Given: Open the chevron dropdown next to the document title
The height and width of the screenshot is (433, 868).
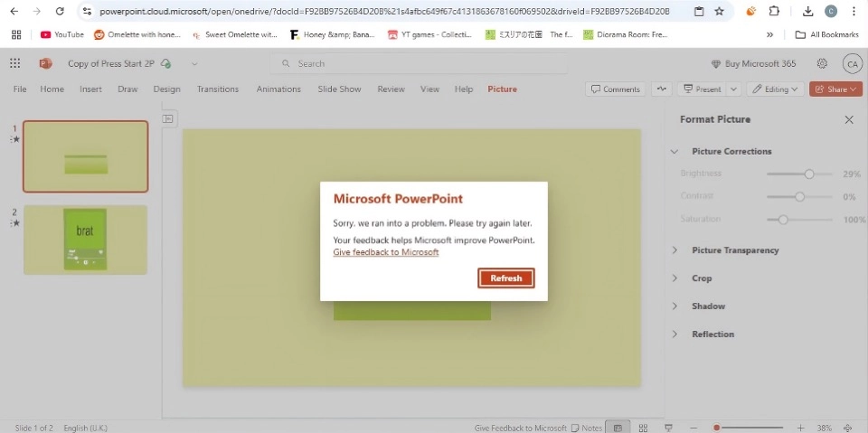Looking at the screenshot, I should (194, 63).
